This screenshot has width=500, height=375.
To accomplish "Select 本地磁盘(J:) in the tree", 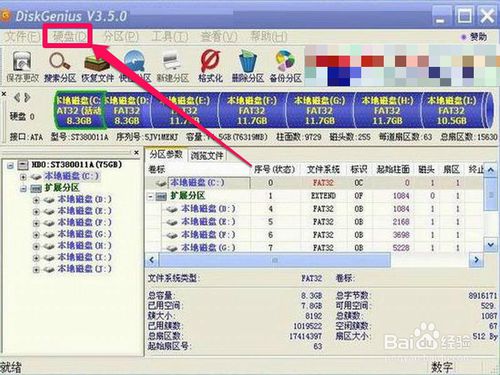I will click(84, 269).
